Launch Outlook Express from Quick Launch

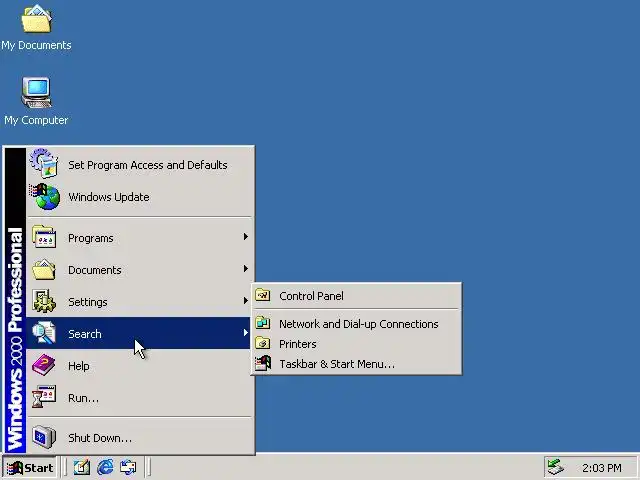129,467
